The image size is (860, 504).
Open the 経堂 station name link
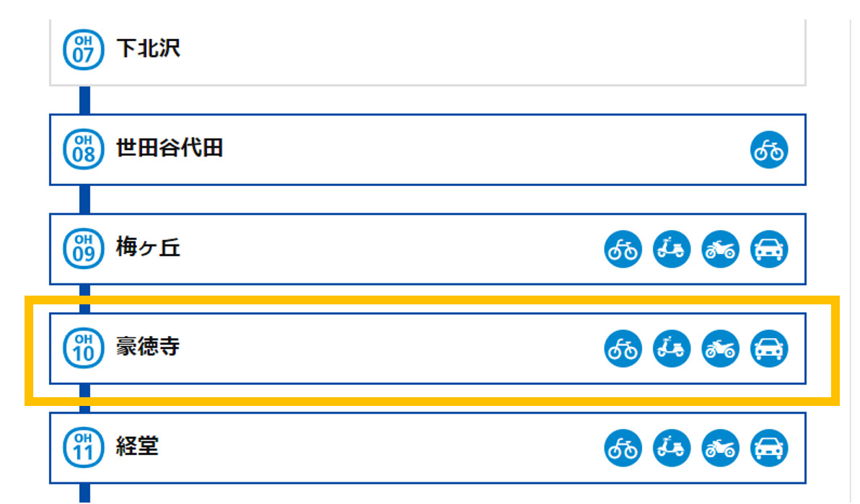(x=137, y=446)
